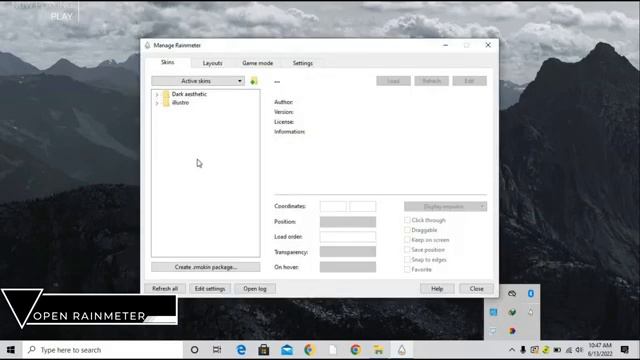Launch Microsoft Edge from the taskbar
The height and width of the screenshot is (360, 640).
[x=241, y=350]
